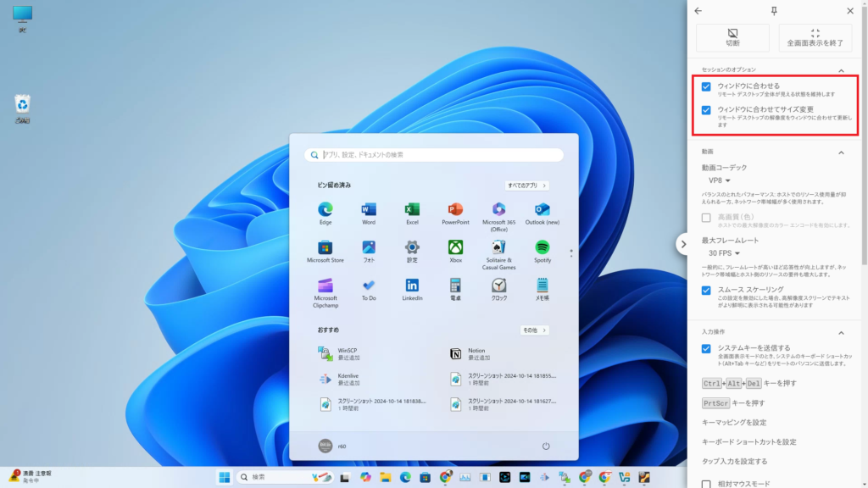Uncheck the ウィンドウに合わせる checkbox

coord(706,86)
